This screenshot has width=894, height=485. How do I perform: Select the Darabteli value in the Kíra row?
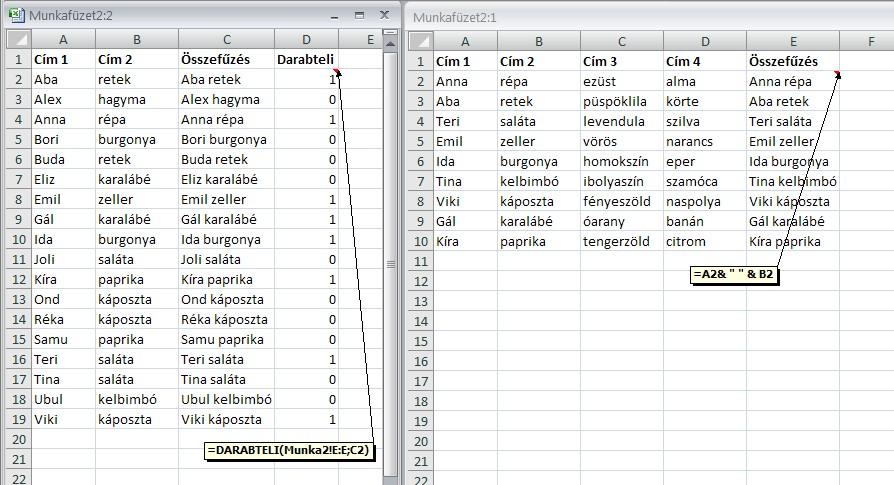tap(306, 280)
